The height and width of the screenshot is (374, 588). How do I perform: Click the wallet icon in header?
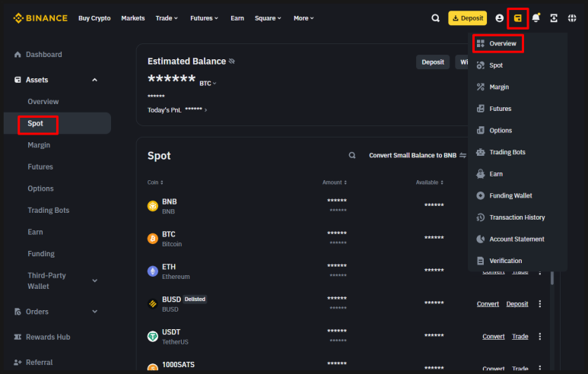pyautogui.click(x=517, y=18)
